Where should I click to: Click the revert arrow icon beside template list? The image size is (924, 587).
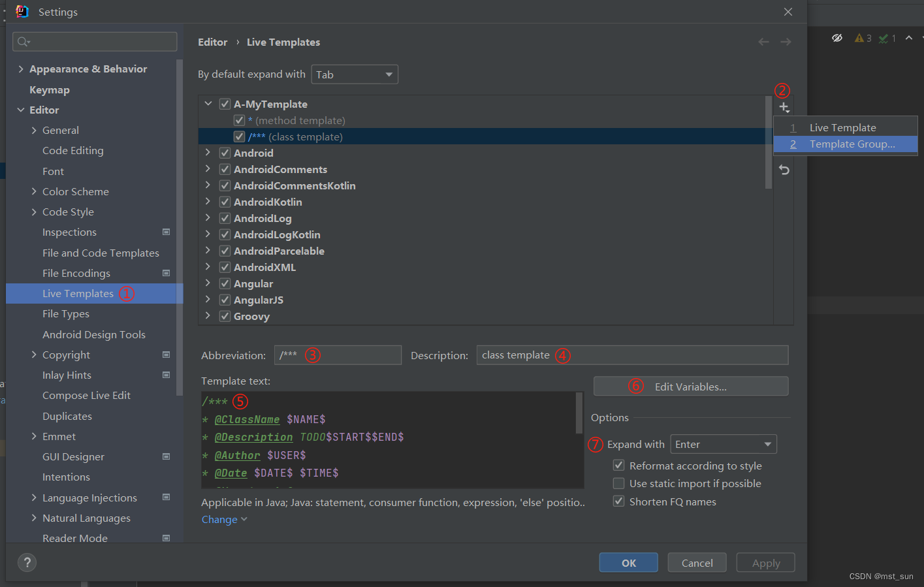tap(784, 170)
